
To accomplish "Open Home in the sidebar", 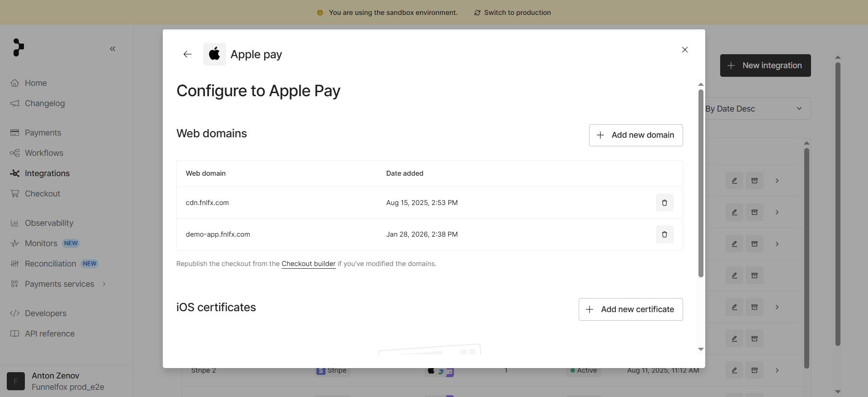I will (x=36, y=83).
